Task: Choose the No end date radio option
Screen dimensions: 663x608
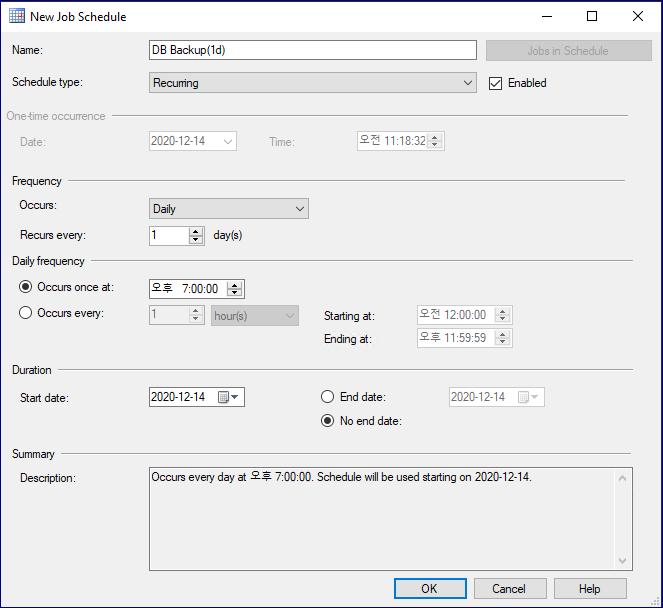Action: [327, 421]
